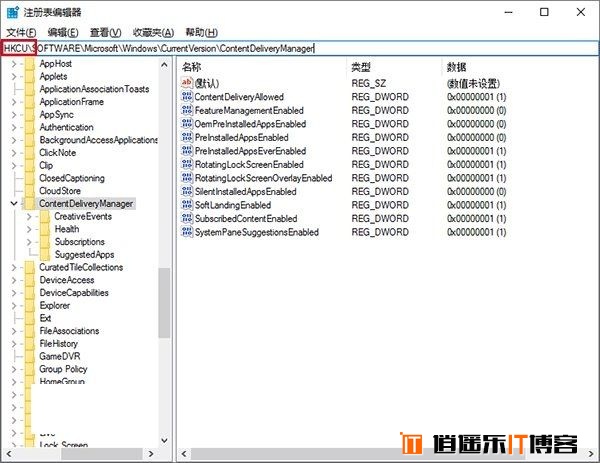
Task: Click the DWORD icon next to ContentDeliveryAllowed
Action: click(187, 97)
